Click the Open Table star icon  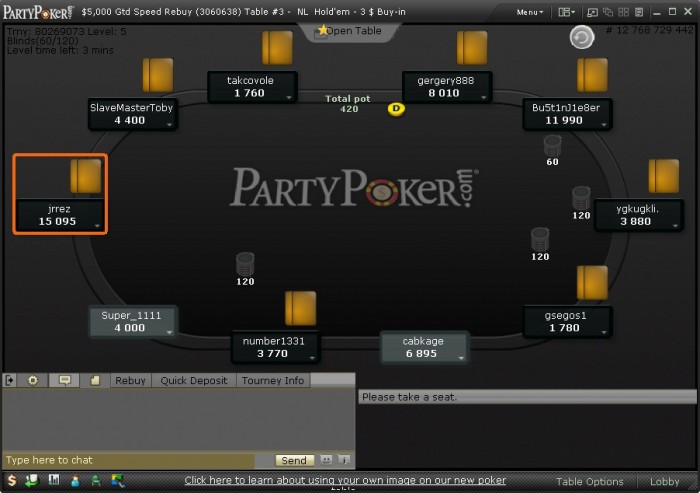[x=322, y=31]
